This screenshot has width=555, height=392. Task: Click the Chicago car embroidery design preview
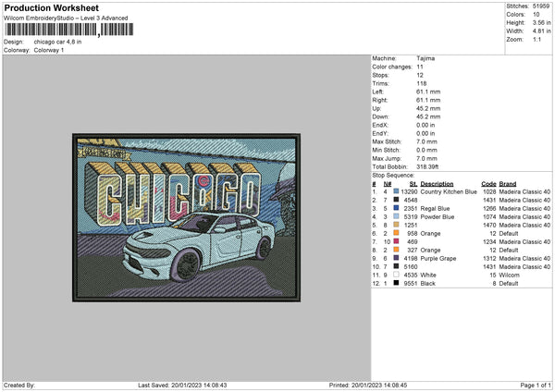pos(186,217)
